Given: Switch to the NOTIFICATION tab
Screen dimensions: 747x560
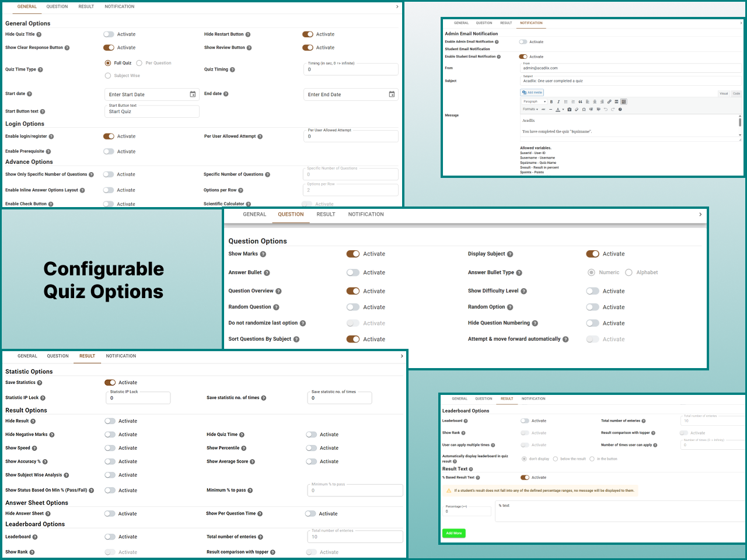Looking at the screenshot, I should [366, 214].
